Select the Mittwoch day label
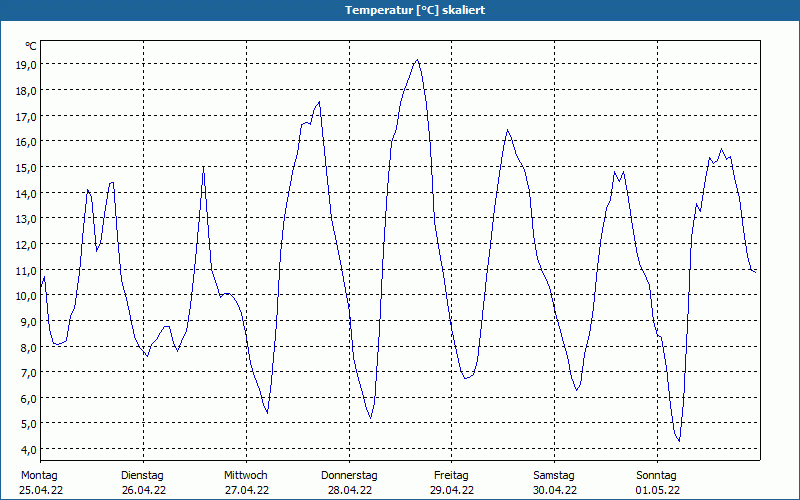The width and height of the screenshot is (800, 500). [245, 476]
